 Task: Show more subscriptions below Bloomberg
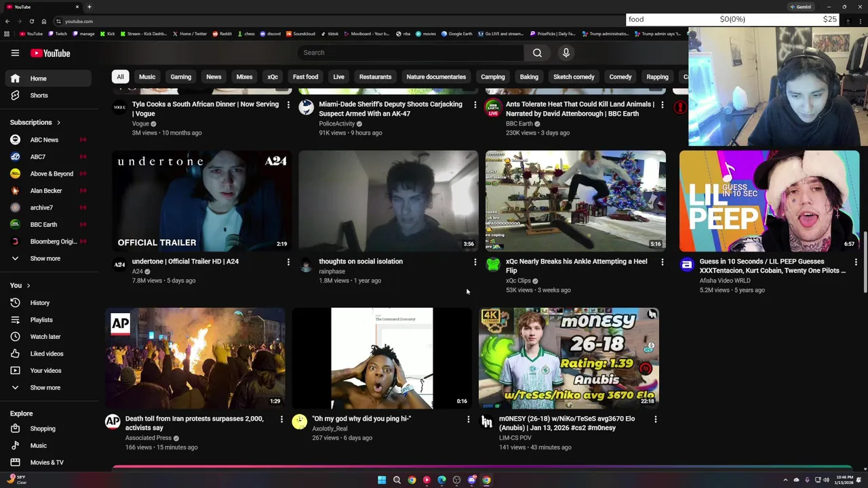(45, 258)
